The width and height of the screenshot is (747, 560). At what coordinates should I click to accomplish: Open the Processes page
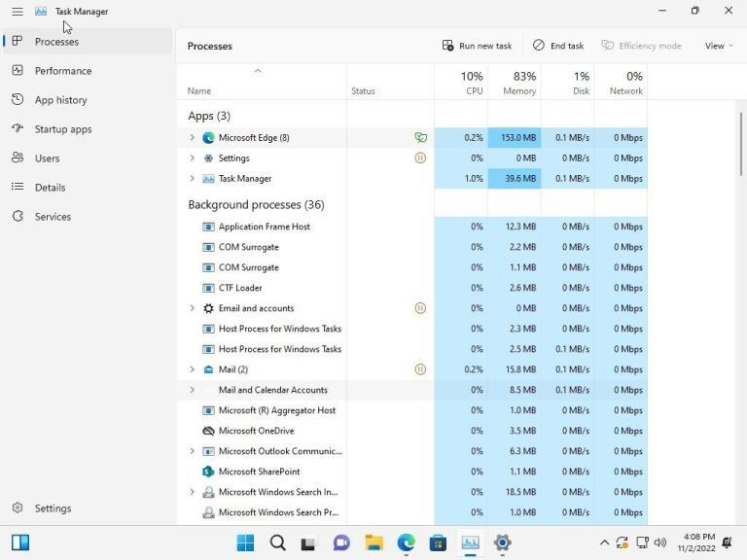(88, 42)
